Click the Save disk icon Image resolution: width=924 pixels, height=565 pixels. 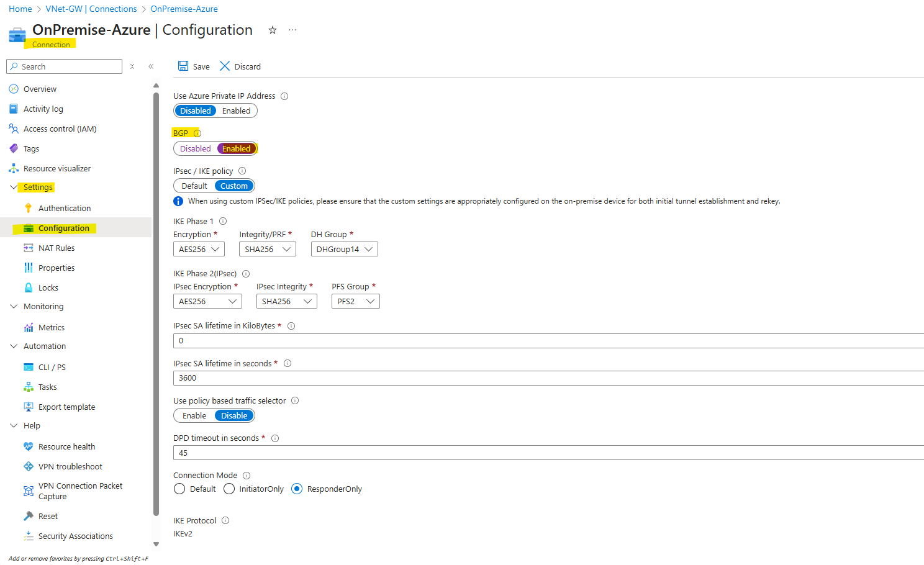(183, 66)
